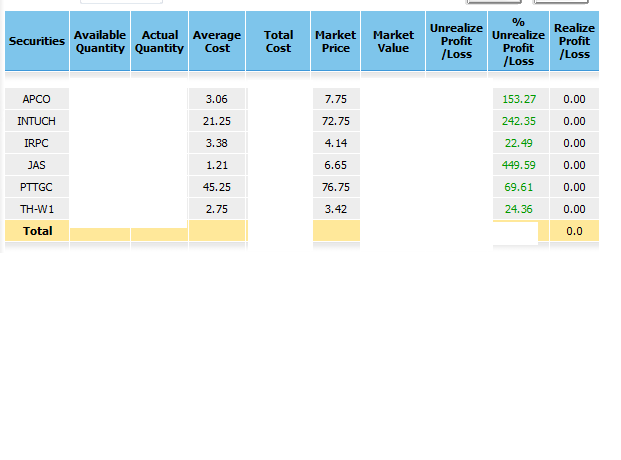Click TH-W1 realized profit 0.00
The image size is (621, 460).
coord(574,209)
